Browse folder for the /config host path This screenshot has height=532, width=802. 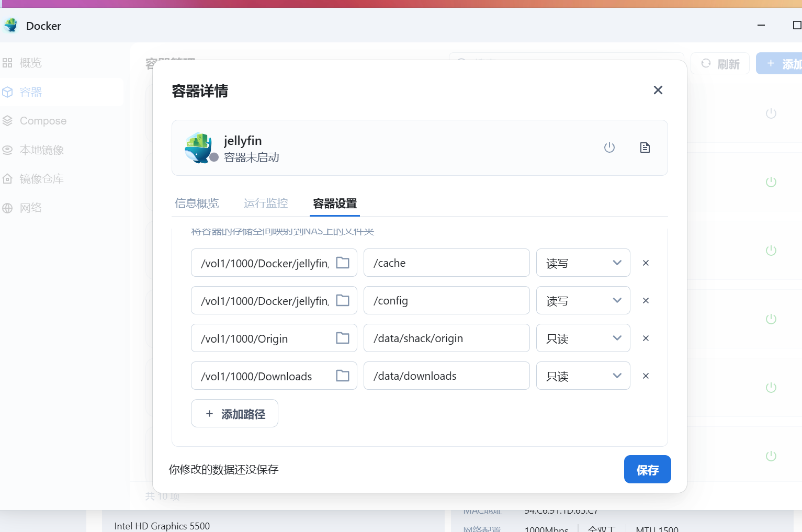343,300
